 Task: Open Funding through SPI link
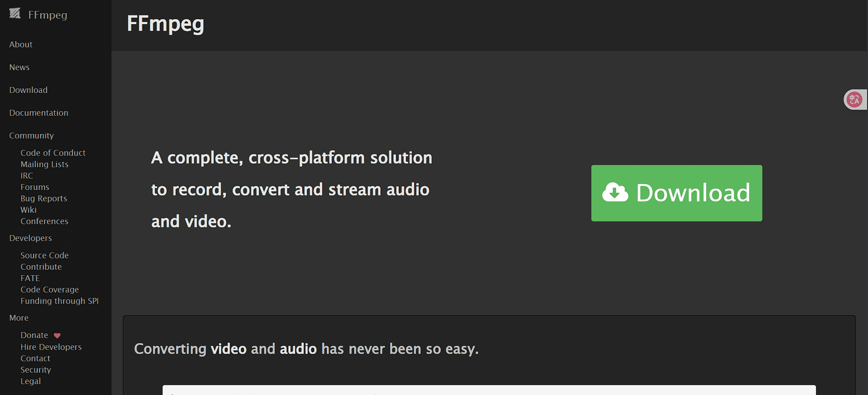coord(60,301)
